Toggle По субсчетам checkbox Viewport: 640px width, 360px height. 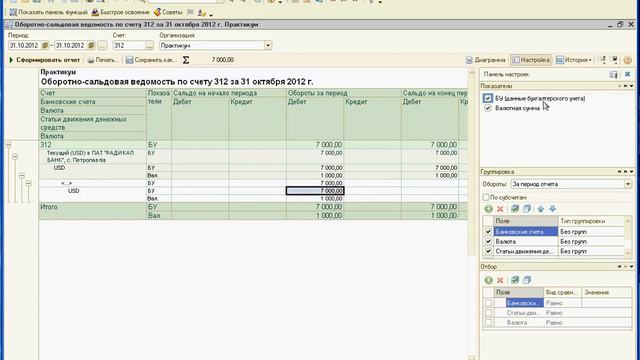coord(486,198)
